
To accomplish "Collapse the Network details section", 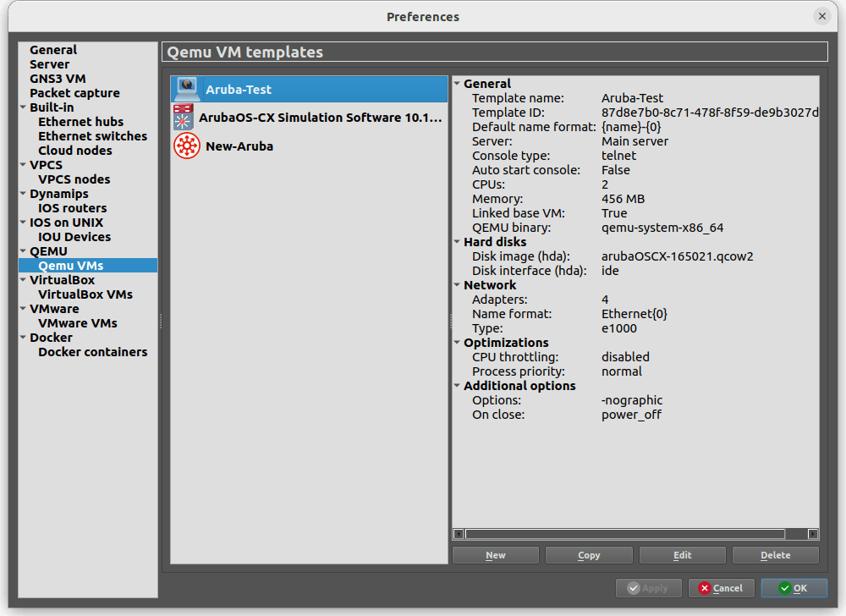I will pyautogui.click(x=457, y=284).
